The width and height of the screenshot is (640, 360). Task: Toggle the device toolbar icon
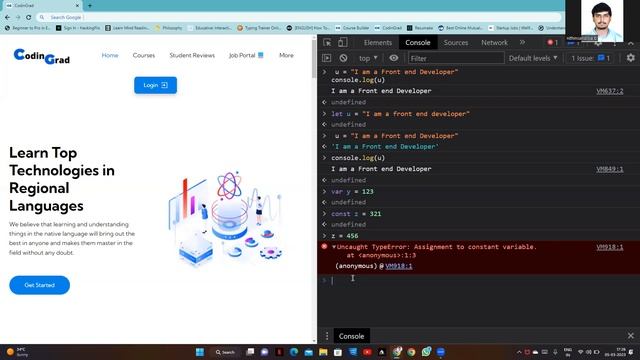pyautogui.click(x=343, y=42)
